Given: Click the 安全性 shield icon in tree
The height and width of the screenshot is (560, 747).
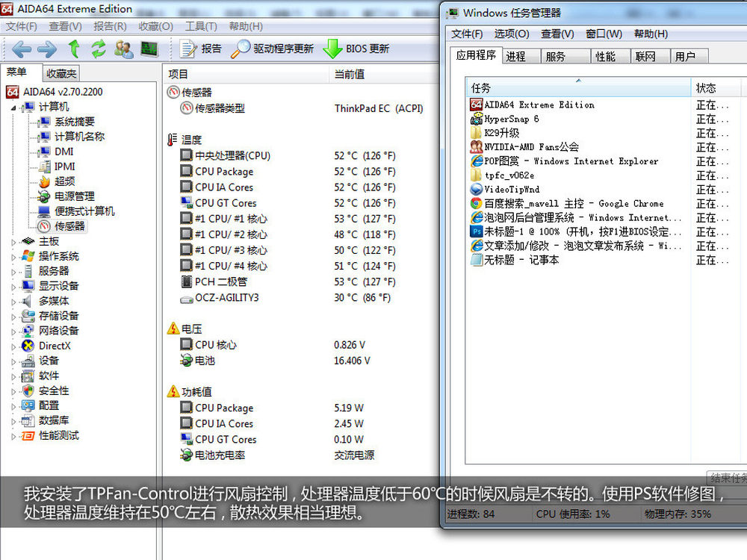Looking at the screenshot, I should tap(28, 391).
